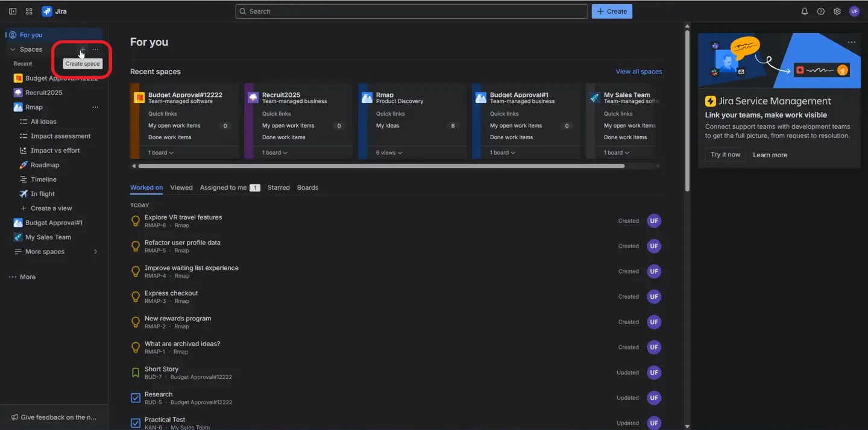
Task: Expand the 1 board dropdown on the Recruit2025 card
Action: [x=275, y=152]
